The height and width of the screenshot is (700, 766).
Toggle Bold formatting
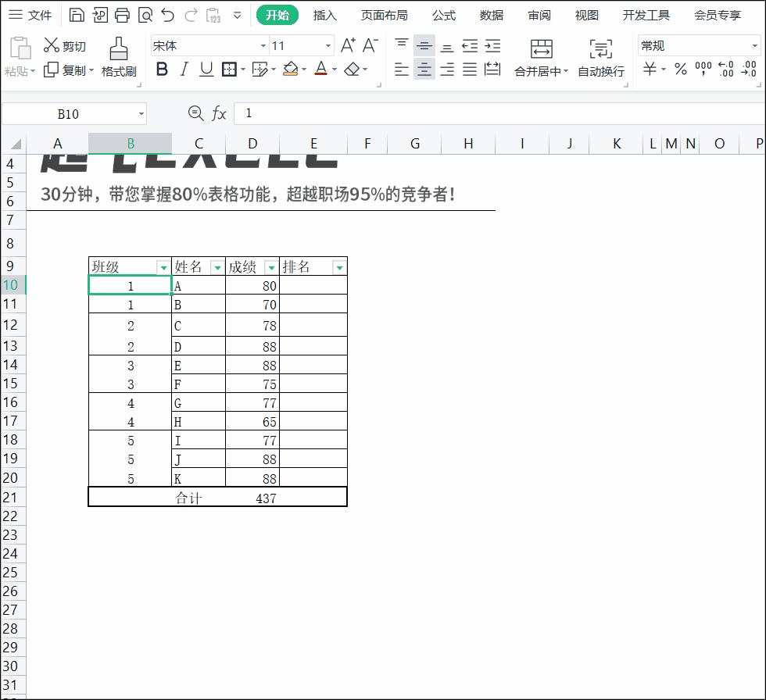pyautogui.click(x=162, y=70)
